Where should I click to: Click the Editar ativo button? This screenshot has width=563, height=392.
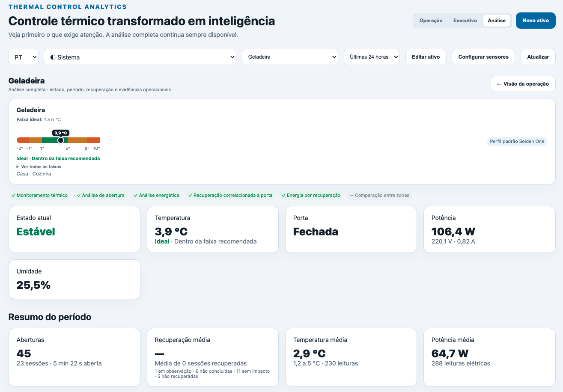(426, 57)
